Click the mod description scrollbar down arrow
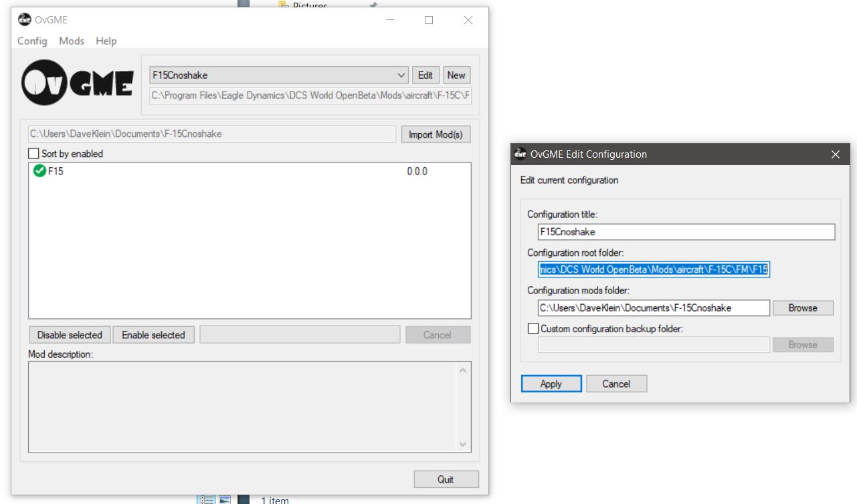Screen dimensions: 857x504 coord(463,444)
